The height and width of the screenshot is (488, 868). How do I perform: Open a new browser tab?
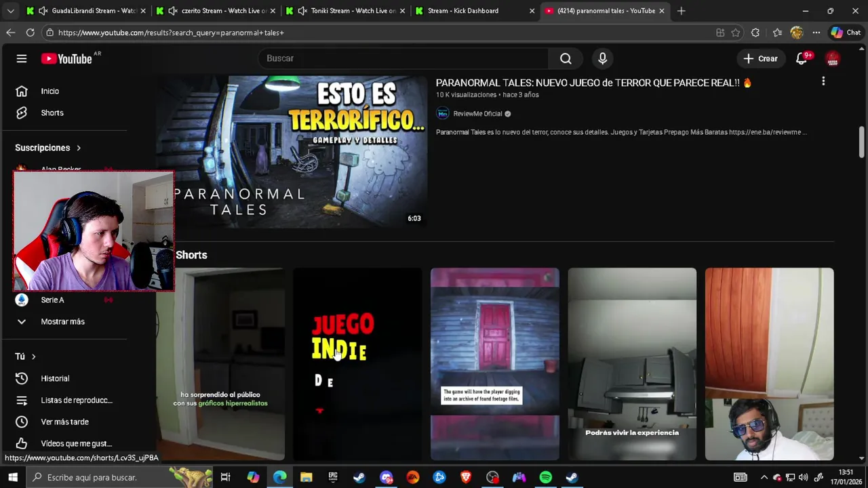(x=681, y=11)
